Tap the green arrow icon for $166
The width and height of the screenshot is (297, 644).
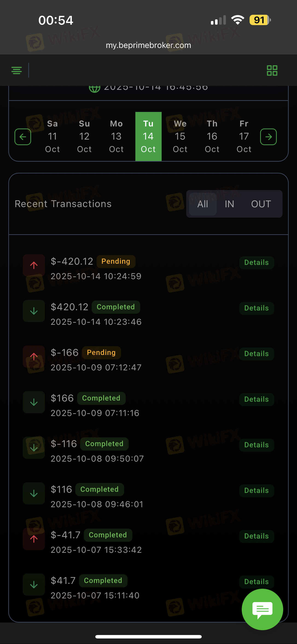34,402
